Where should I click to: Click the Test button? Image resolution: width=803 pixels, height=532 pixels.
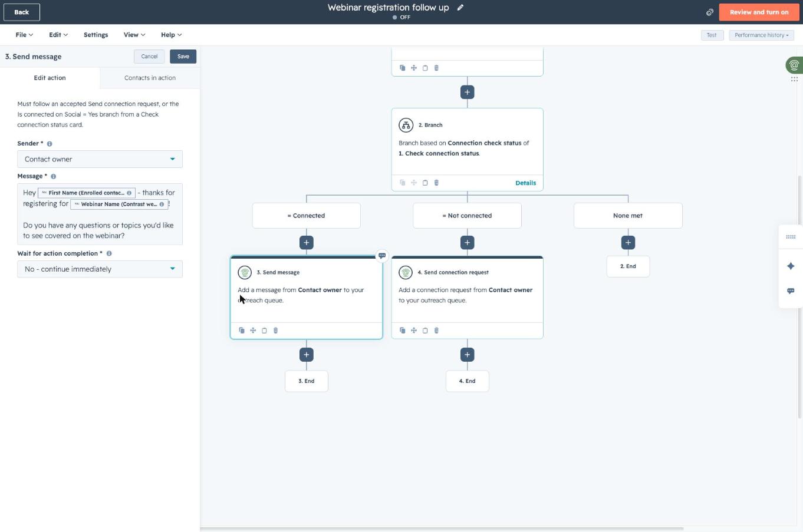click(x=712, y=35)
